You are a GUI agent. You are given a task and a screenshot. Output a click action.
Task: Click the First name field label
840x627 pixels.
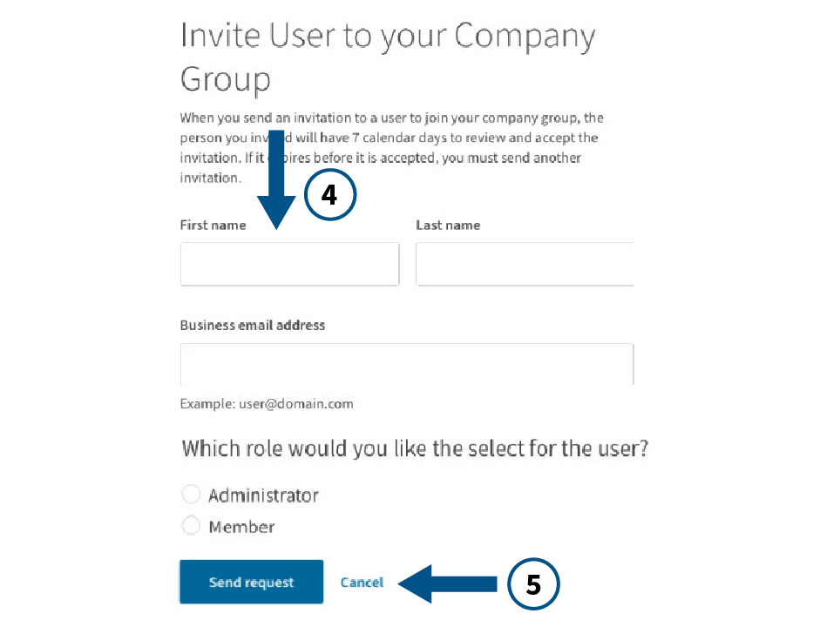(x=213, y=225)
